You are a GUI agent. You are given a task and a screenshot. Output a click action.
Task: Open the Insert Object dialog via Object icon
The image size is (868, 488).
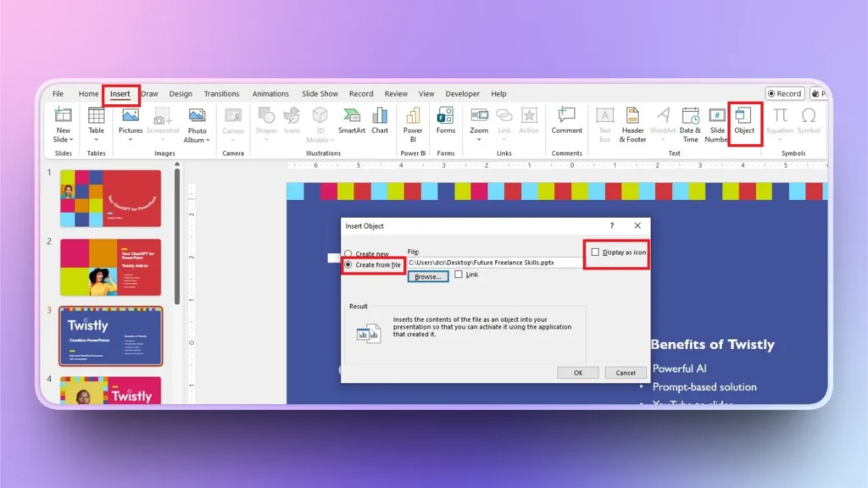coord(745,123)
